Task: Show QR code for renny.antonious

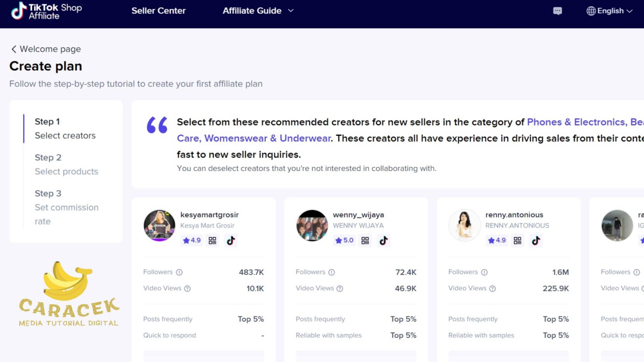Action: [517, 241]
